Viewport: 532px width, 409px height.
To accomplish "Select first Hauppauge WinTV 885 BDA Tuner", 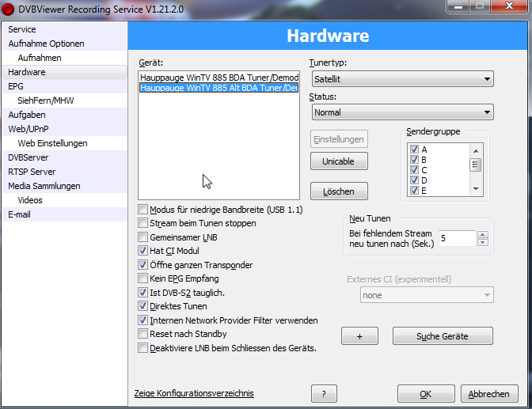I will coord(218,78).
